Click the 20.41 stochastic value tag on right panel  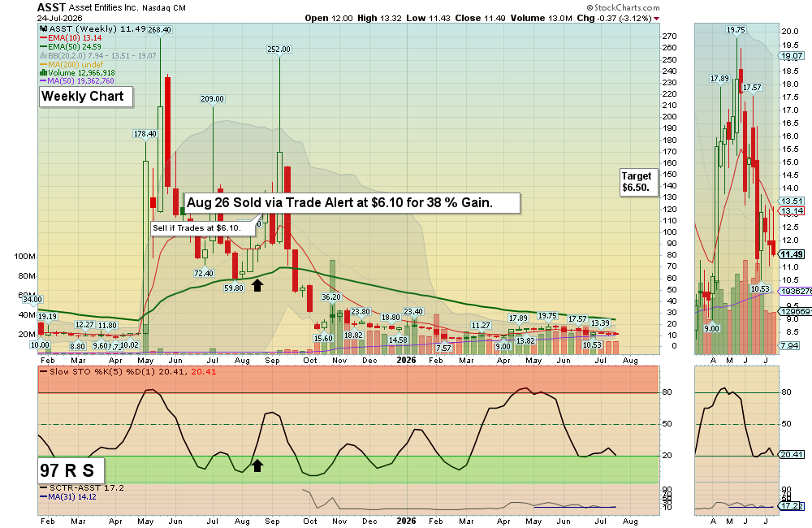pyautogui.click(x=792, y=454)
